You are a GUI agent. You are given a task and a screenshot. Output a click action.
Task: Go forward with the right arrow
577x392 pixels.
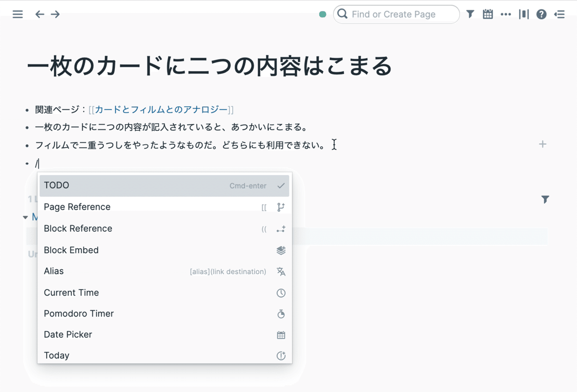[55, 14]
